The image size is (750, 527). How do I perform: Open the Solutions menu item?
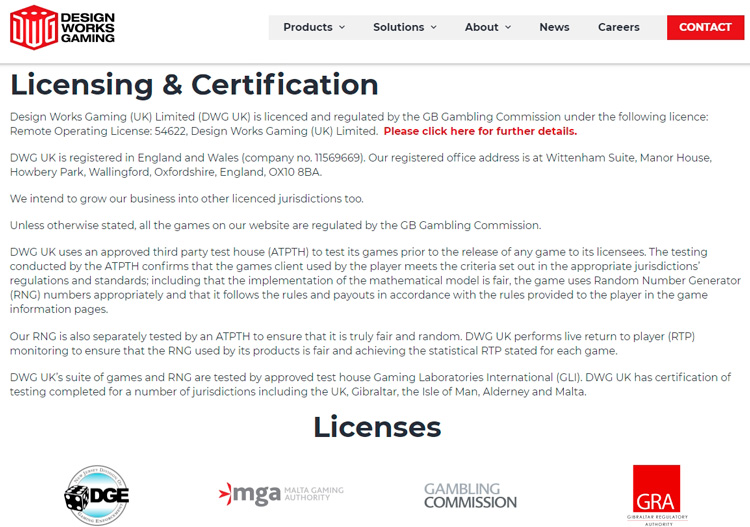coord(398,27)
